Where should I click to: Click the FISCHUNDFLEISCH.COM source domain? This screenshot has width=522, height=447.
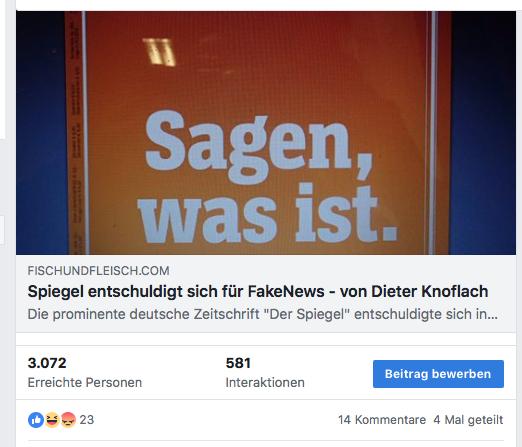98,271
